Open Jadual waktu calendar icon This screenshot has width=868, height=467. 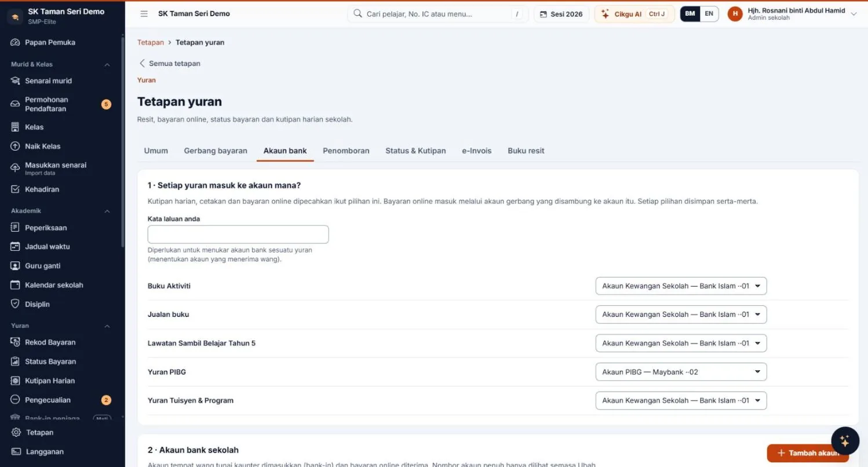tap(16, 247)
